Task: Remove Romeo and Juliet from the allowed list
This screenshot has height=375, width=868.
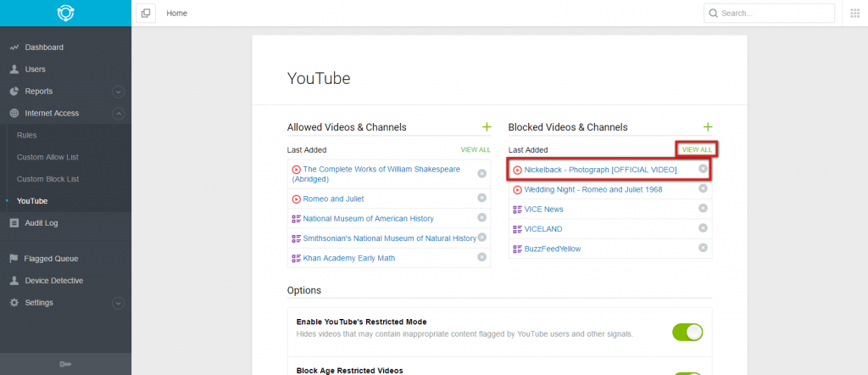Action: 481,197
